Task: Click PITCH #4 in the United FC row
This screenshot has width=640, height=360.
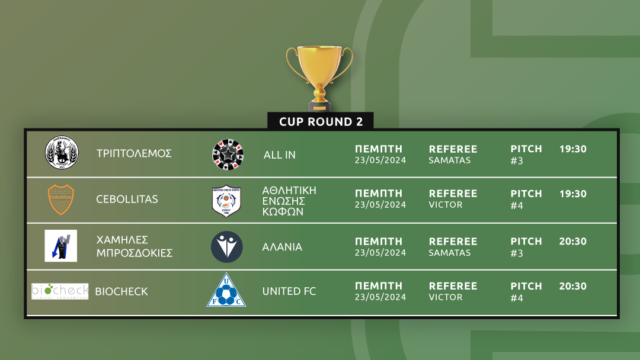Action: [526, 292]
